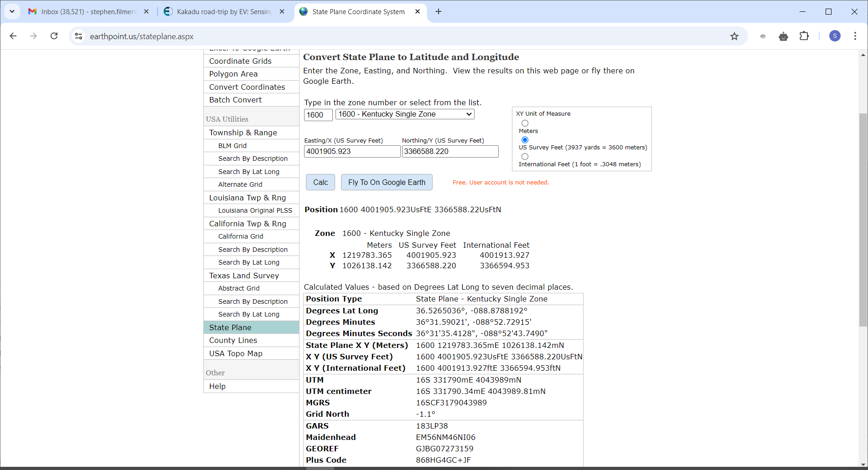Open Chrome's three-dot menu

pos(855,36)
